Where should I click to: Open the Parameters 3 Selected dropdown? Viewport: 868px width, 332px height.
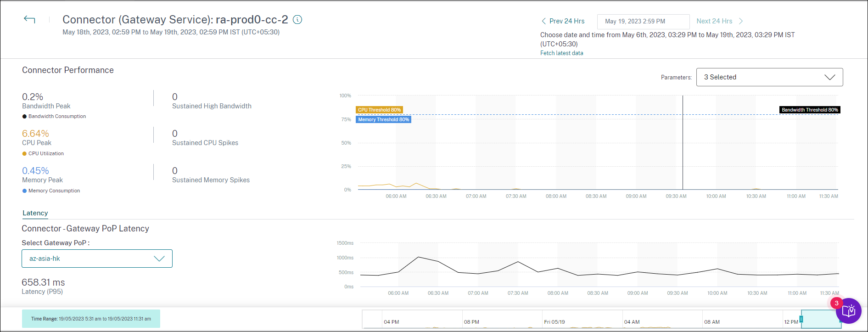coord(769,77)
